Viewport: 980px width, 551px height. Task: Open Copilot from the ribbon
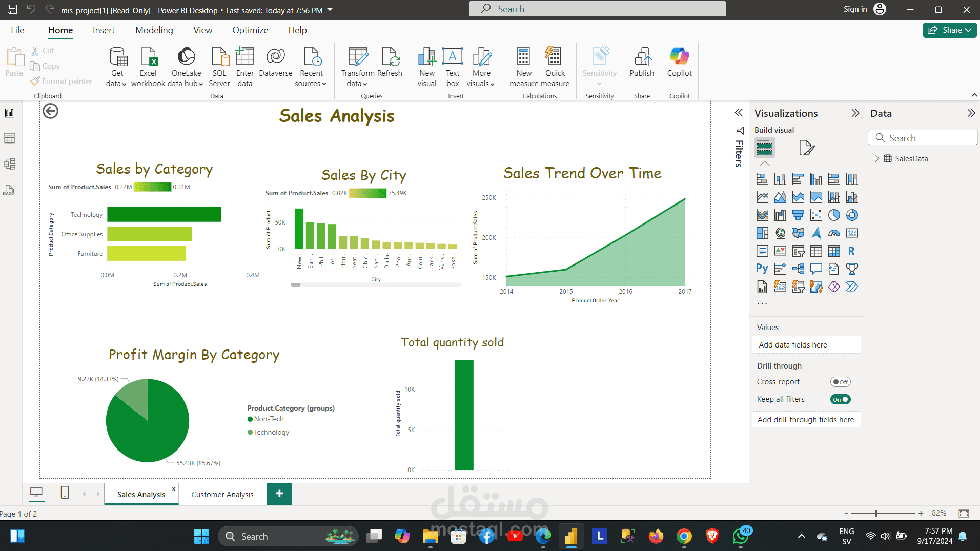680,63
